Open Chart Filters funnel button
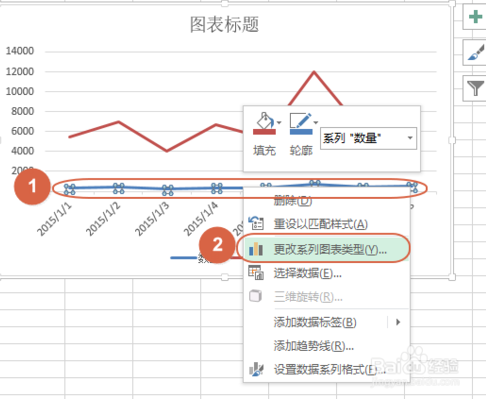 pyautogui.click(x=475, y=88)
